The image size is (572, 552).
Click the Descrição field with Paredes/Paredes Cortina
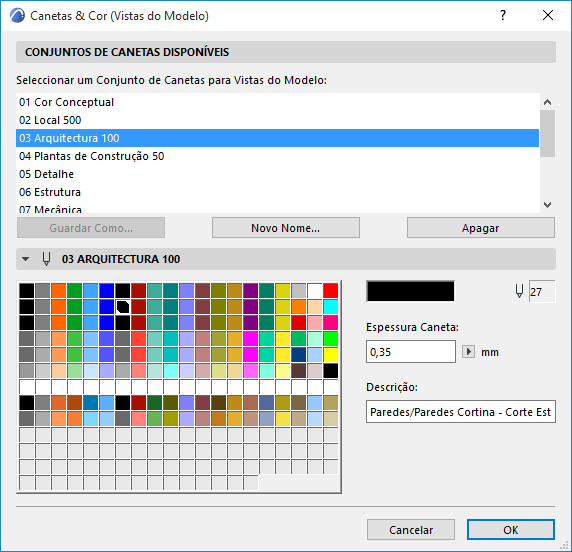pos(461,412)
